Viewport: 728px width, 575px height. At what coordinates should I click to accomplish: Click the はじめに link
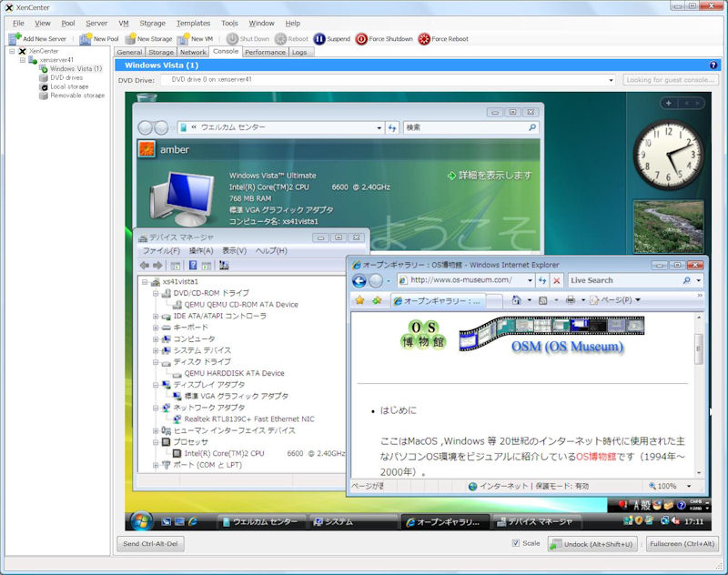[399, 410]
